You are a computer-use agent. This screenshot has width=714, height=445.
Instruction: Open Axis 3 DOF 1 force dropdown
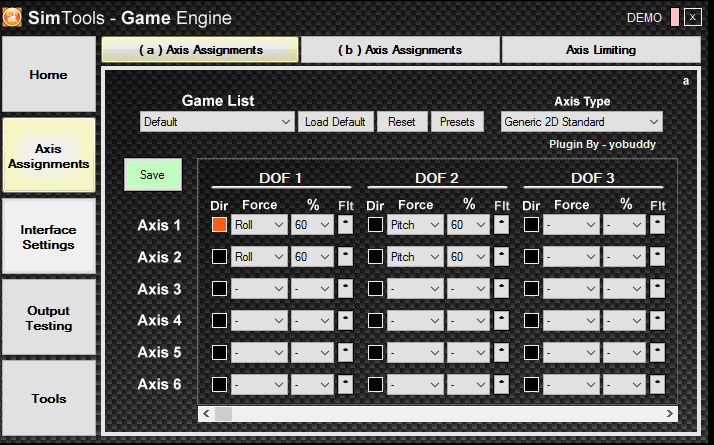click(259, 288)
